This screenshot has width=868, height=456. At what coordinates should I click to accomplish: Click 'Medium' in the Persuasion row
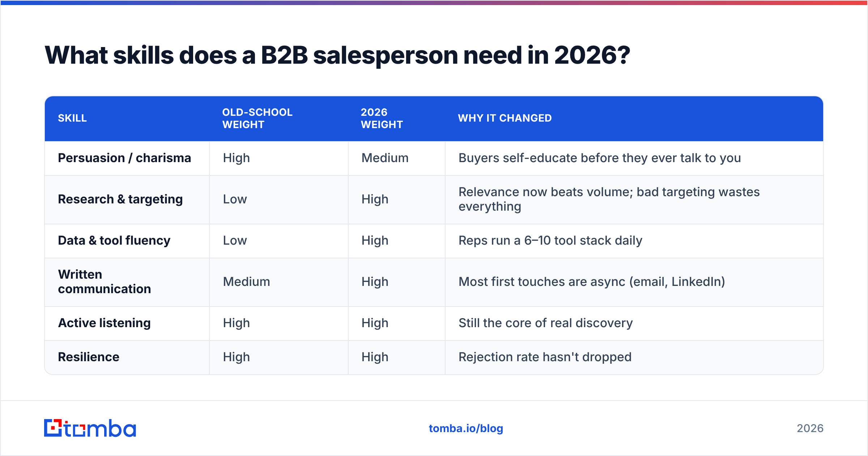click(x=385, y=158)
